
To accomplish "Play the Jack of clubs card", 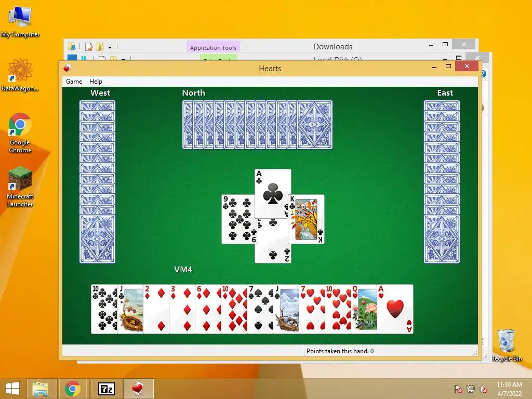I will coord(130,309).
